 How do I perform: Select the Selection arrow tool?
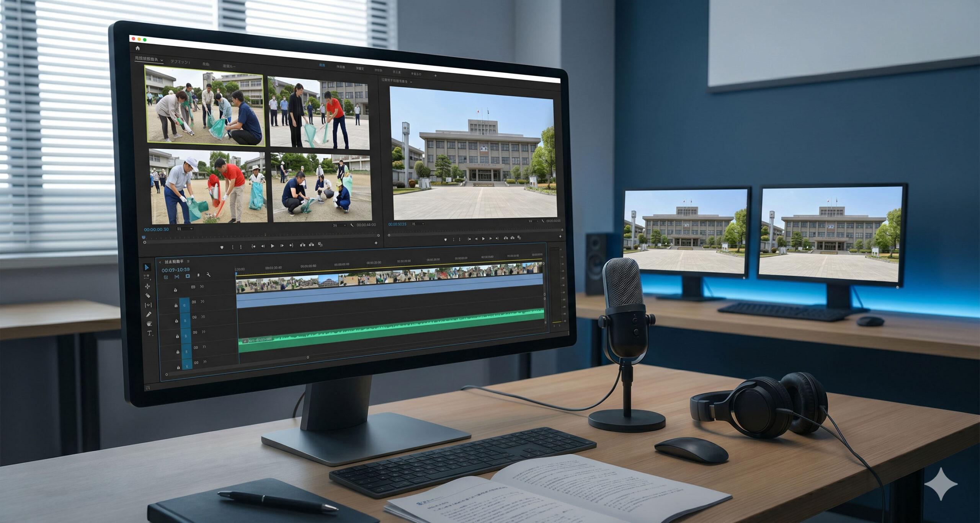click(147, 267)
